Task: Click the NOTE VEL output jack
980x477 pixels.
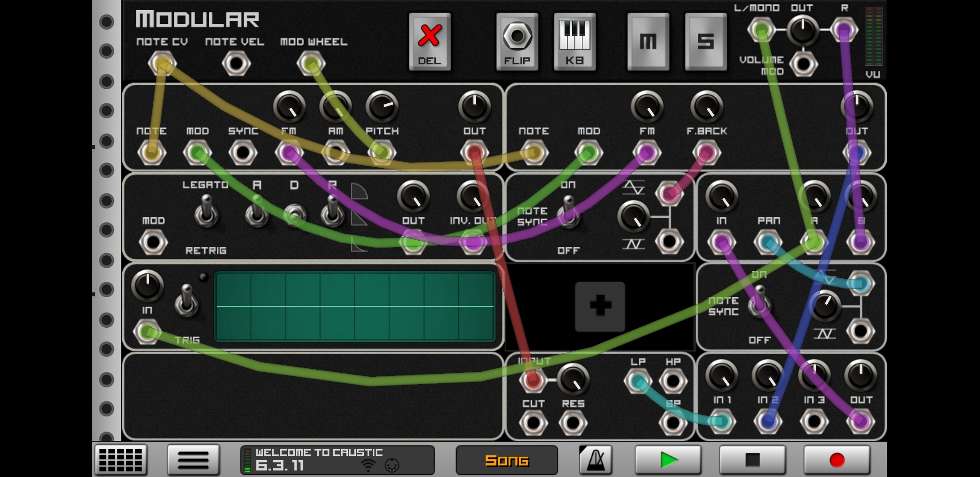Action: pyautogui.click(x=236, y=64)
